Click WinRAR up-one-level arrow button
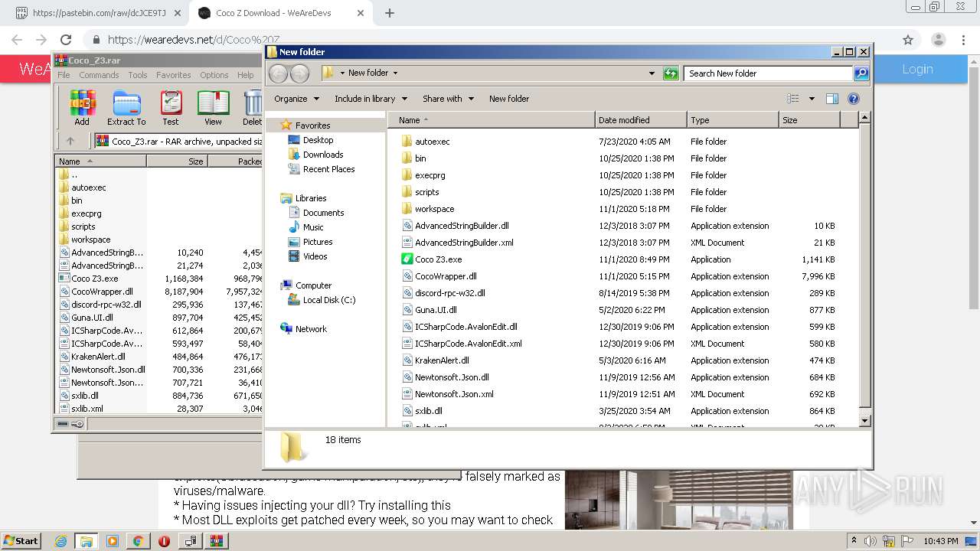The width and height of the screenshot is (980, 551). [x=70, y=141]
